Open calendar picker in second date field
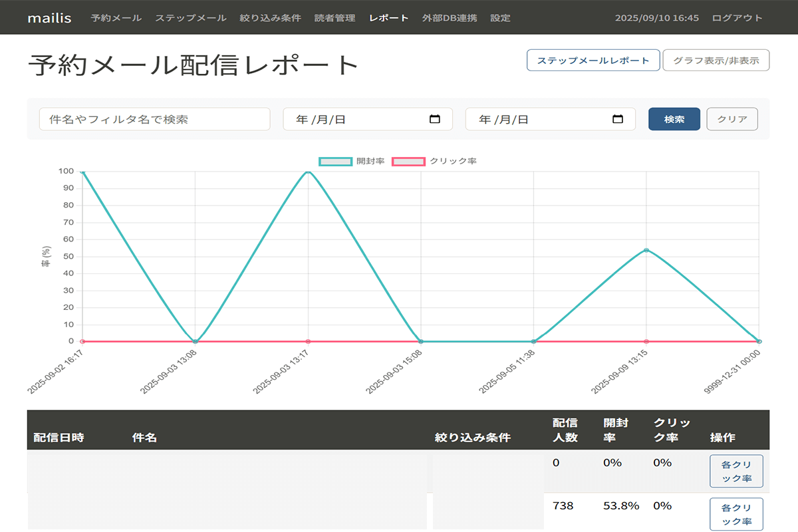798x532 pixels. pos(617,119)
